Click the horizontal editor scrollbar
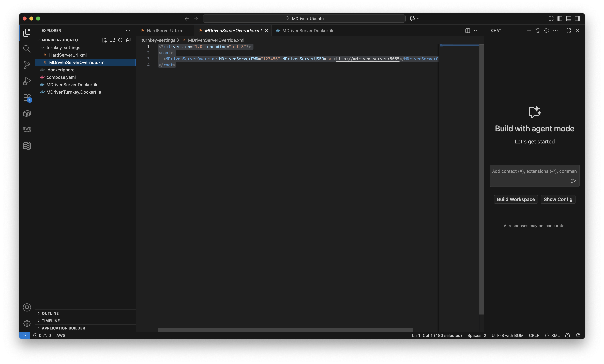Screen dimensions: 604x364 tap(286, 329)
